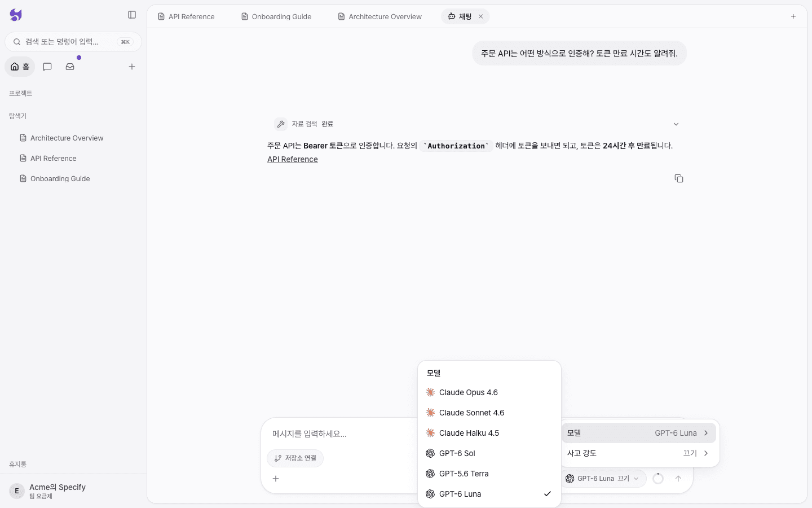This screenshot has height=508, width=812.
Task: Copy the assistant response
Action: tap(679, 178)
